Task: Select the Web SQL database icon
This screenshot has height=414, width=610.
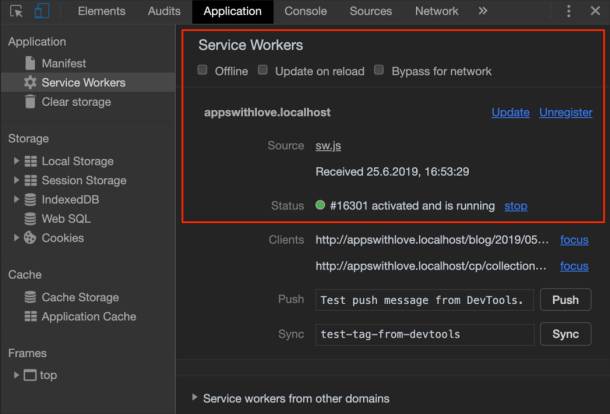Action: (30, 219)
